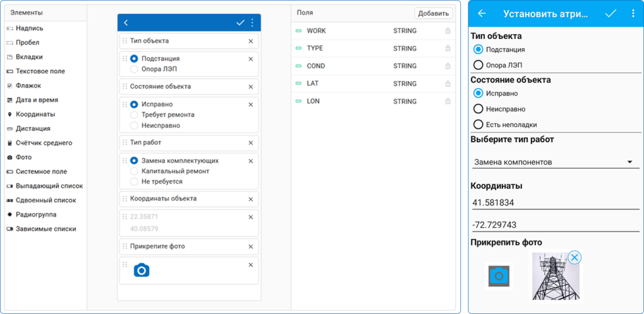Click the back arrow in form designer header
Screen dimensions: 644x314
tap(126, 23)
